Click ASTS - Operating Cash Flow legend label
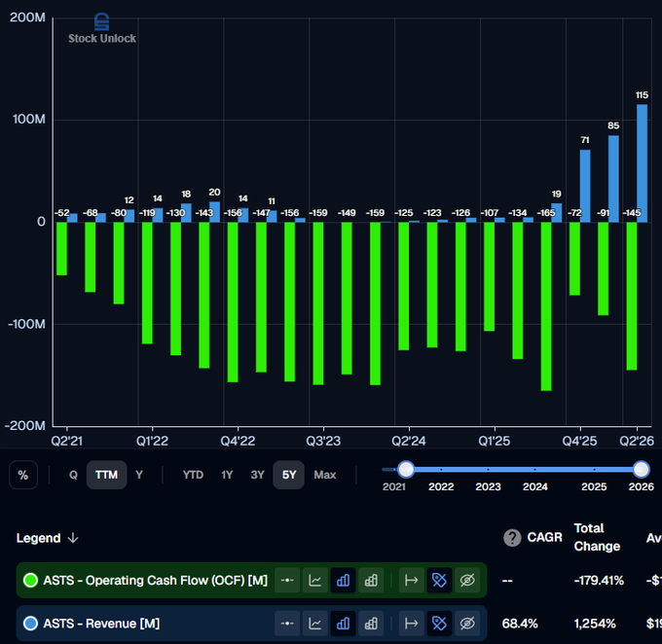662x644 pixels. click(x=156, y=580)
